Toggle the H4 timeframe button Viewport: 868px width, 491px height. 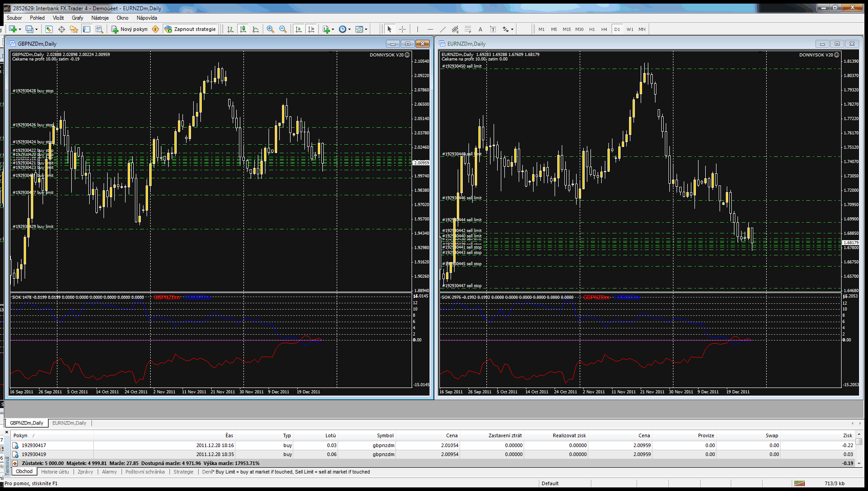pyautogui.click(x=604, y=29)
